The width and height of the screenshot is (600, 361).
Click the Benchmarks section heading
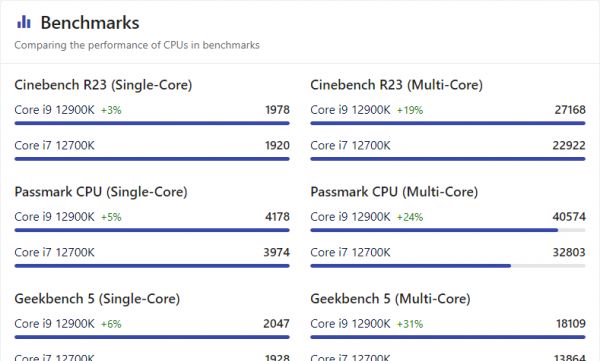tap(90, 23)
